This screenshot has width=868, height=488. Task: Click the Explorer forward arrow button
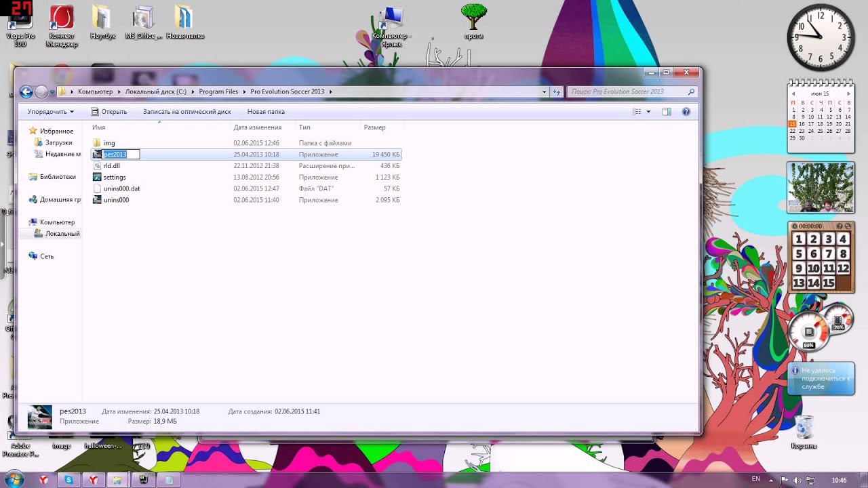[41, 92]
